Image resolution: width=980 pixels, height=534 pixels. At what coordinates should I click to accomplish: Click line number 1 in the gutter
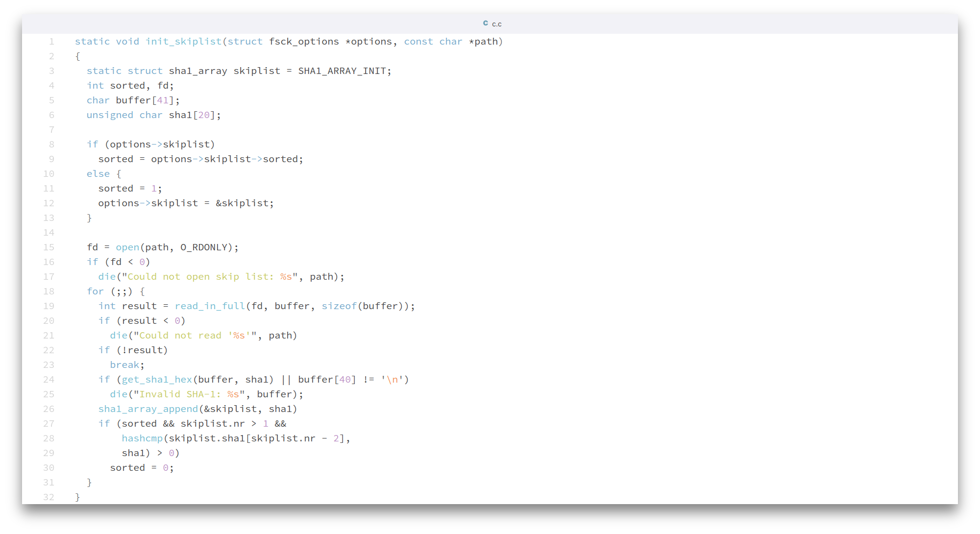[x=51, y=42]
